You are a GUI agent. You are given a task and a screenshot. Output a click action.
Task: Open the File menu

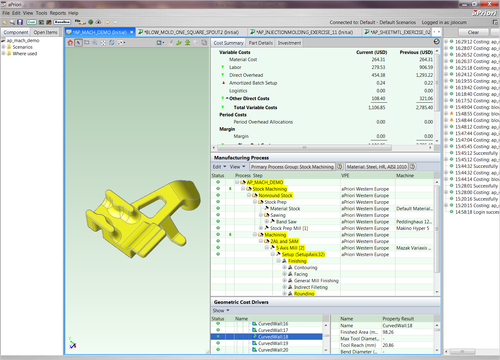point(6,13)
